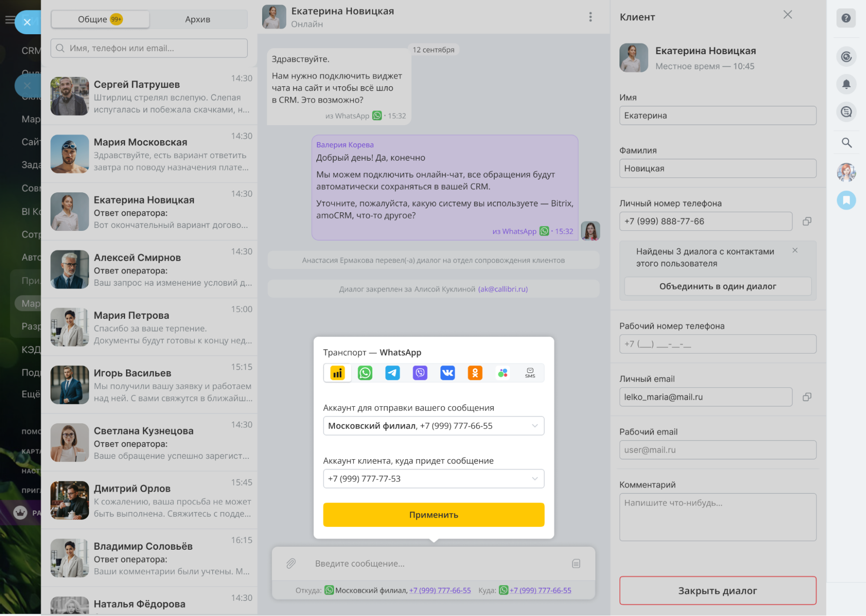
Task: Click the paperclip attachment icon
Action: point(291,563)
